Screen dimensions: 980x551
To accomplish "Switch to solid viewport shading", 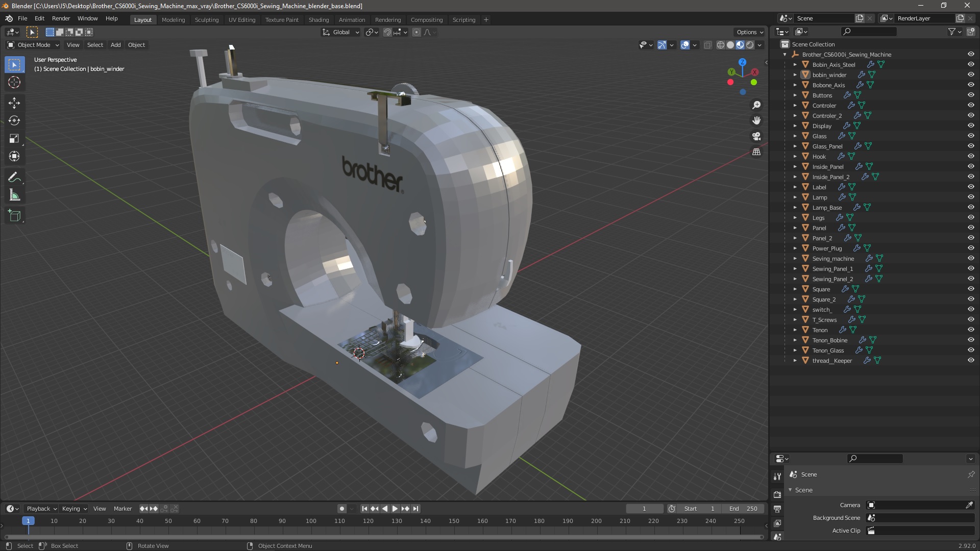I will pos(730,45).
